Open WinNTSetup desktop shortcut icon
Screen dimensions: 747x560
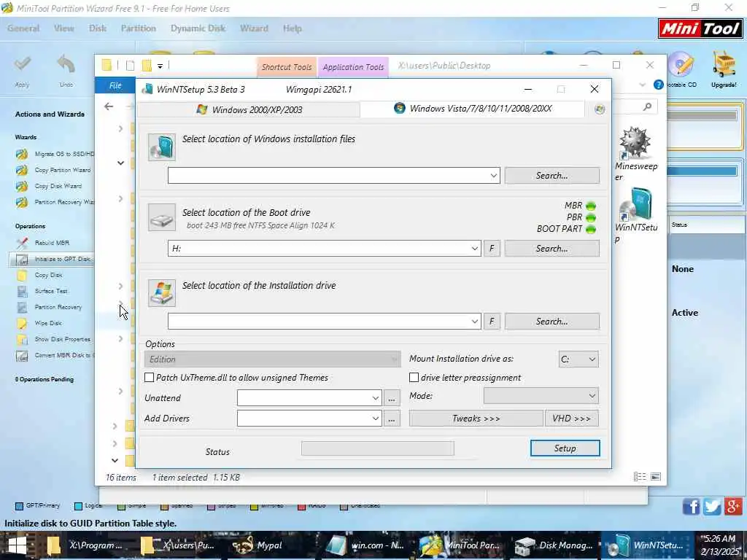636,204
